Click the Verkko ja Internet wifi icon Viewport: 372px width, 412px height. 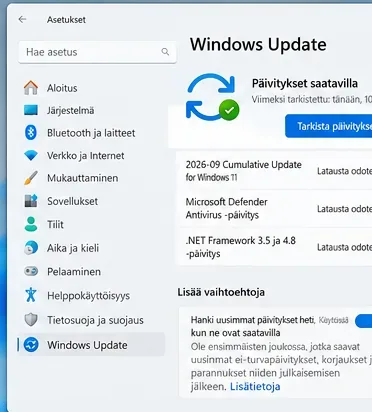[x=31, y=155]
